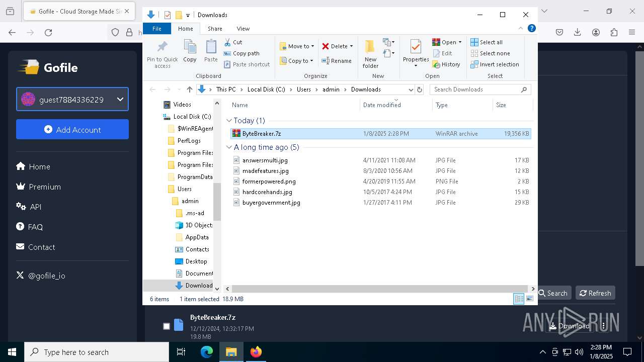Select the Home ribbon tab
The height and width of the screenshot is (362, 644).
pos(185,29)
